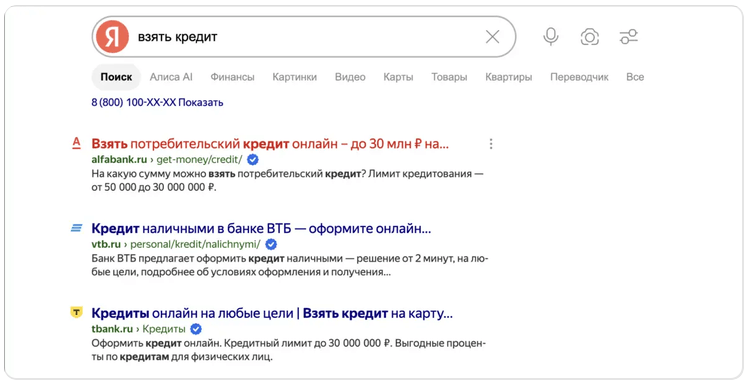Show full phone number 8 (800) 100-XX-XX
The width and height of the screenshot is (748, 382).
157,102
